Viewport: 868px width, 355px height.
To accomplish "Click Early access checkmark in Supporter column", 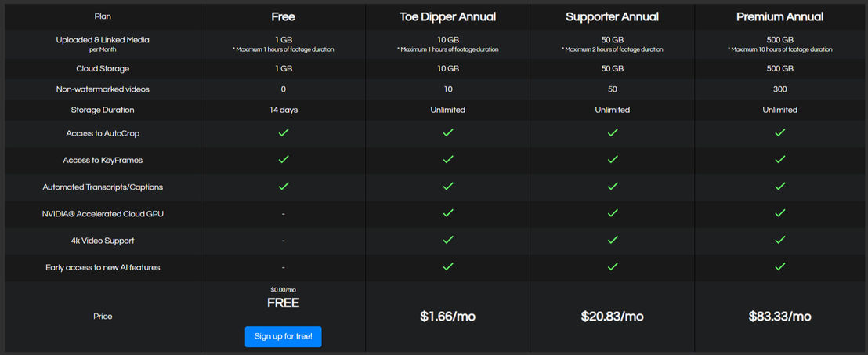I will [x=613, y=266].
